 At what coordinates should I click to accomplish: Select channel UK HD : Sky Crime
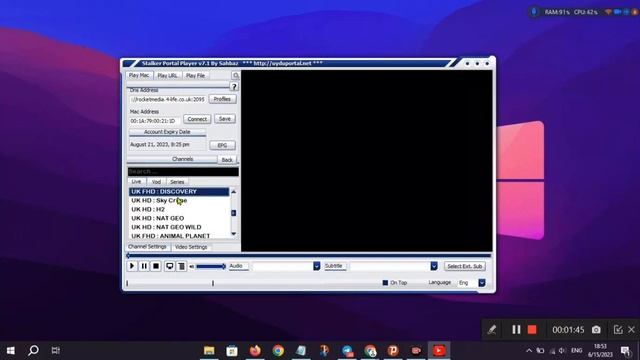(x=179, y=200)
